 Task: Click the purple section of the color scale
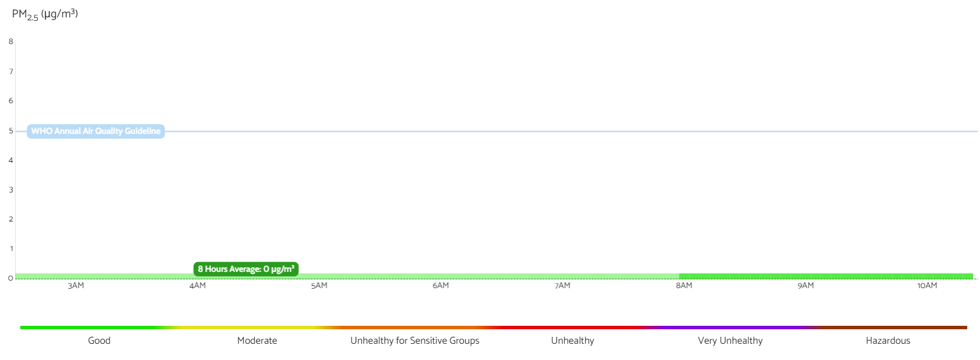tap(730, 328)
